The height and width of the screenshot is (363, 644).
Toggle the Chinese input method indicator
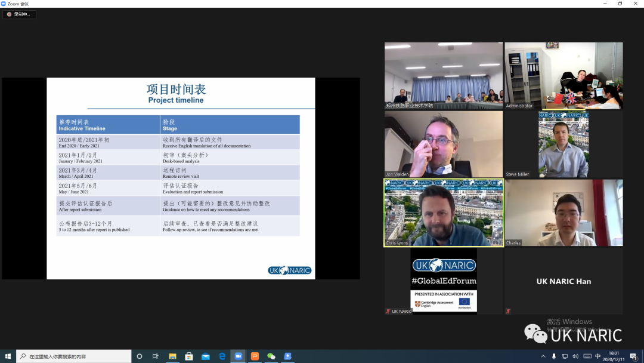tap(598, 356)
